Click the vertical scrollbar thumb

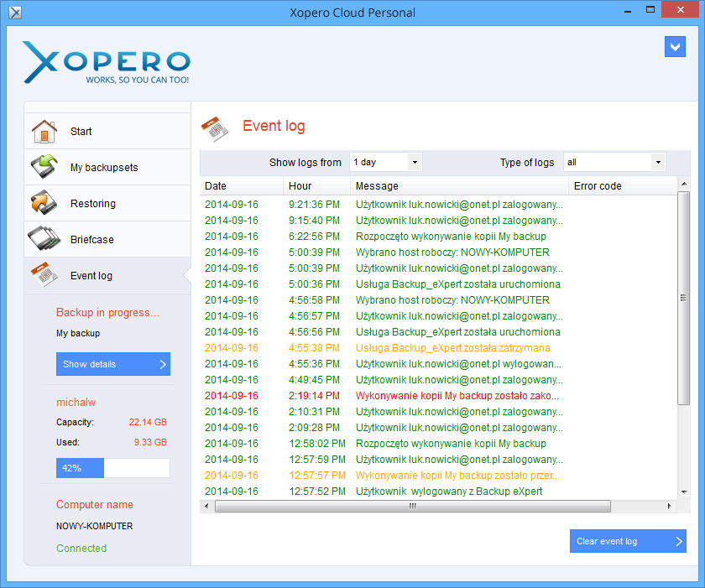click(x=683, y=298)
